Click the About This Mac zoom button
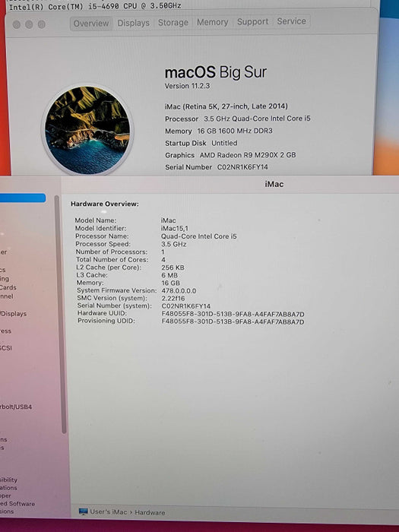Viewport: 399px width, 532px height. point(41,24)
